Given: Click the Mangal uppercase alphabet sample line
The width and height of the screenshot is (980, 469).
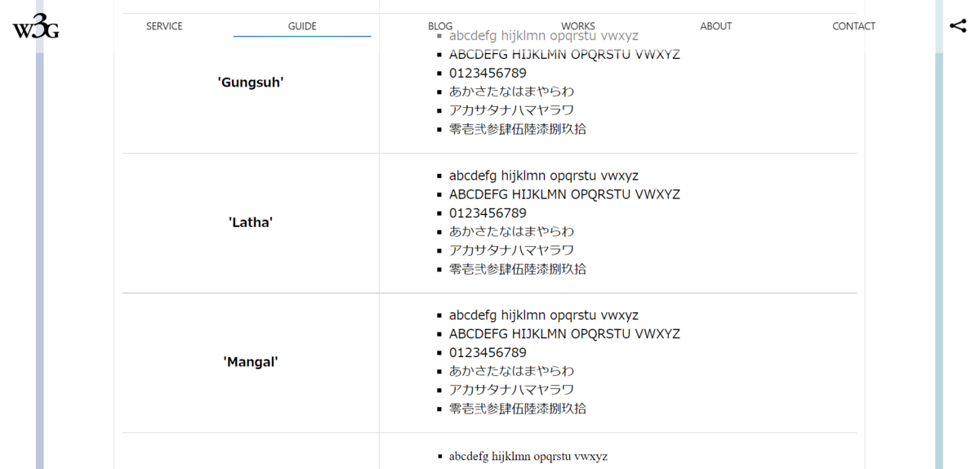Looking at the screenshot, I should pyautogui.click(x=564, y=334).
